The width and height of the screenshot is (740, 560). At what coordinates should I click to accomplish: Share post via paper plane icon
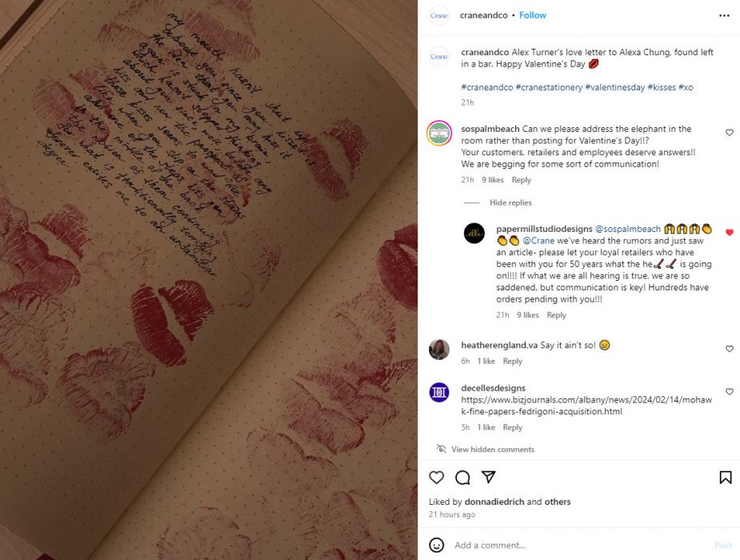pos(489,477)
